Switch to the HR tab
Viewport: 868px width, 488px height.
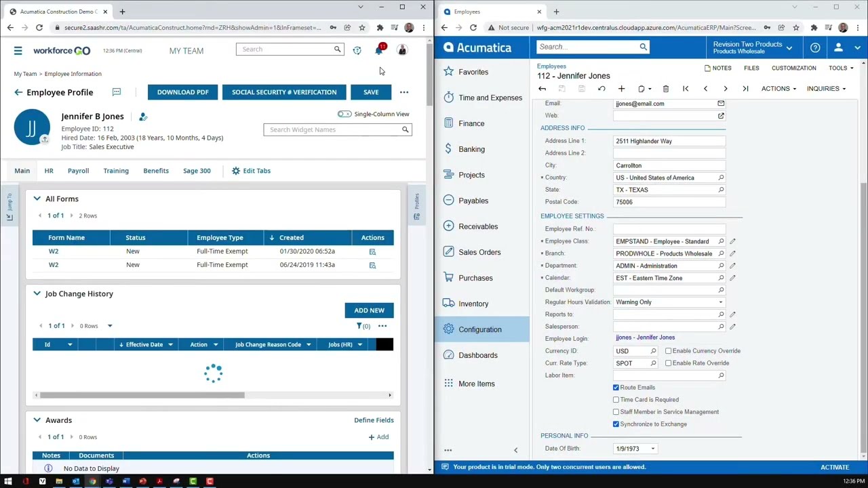49,171
